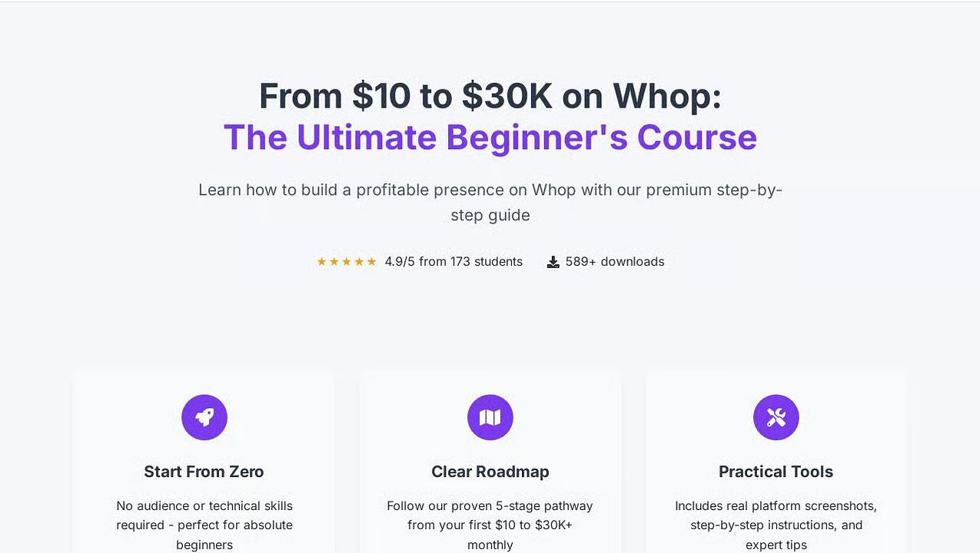Click the "589+ downloads" label
The image size is (980, 553).
615,262
